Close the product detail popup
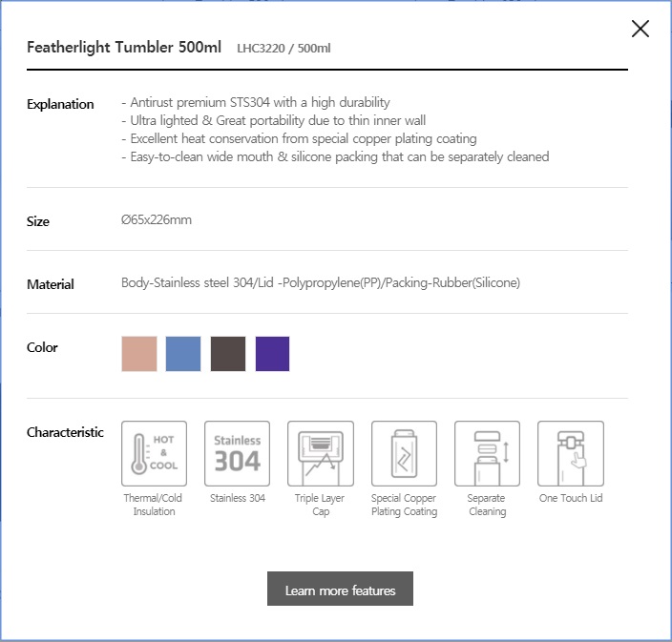The image size is (672, 642). pyautogui.click(x=640, y=29)
